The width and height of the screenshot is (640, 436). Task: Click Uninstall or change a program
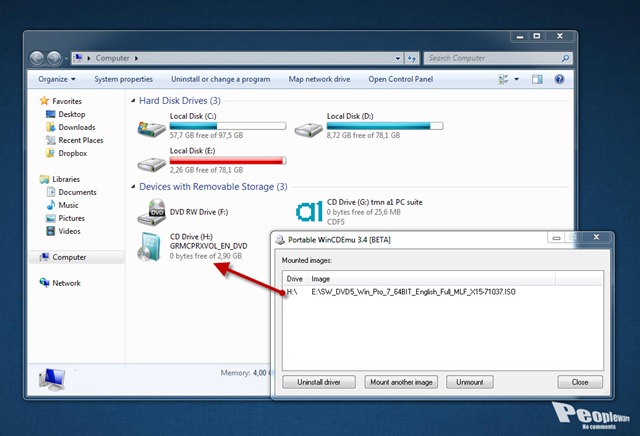coord(220,79)
